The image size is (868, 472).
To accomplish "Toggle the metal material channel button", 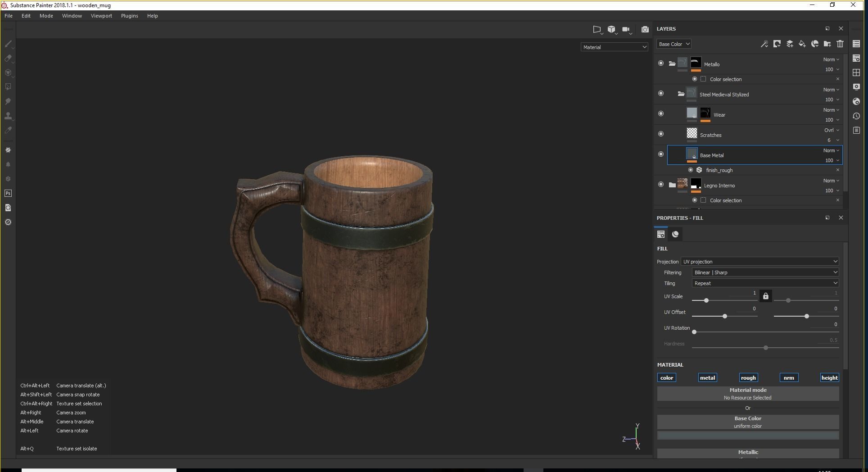I will [x=707, y=378].
